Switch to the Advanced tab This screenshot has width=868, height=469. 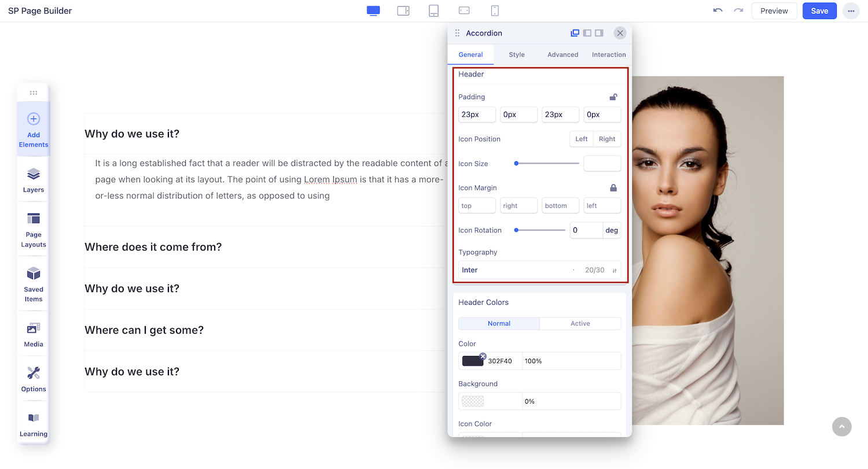(562, 54)
